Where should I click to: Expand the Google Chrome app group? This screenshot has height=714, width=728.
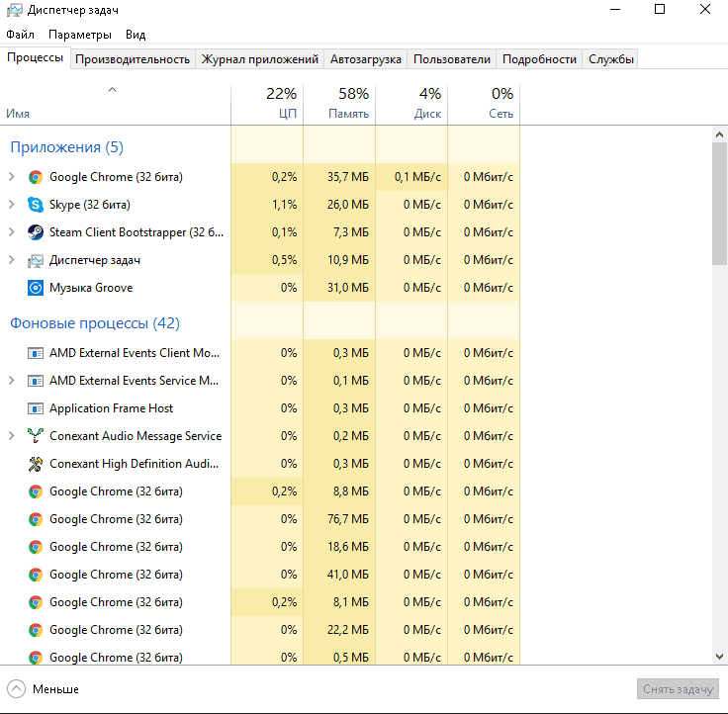point(12,177)
